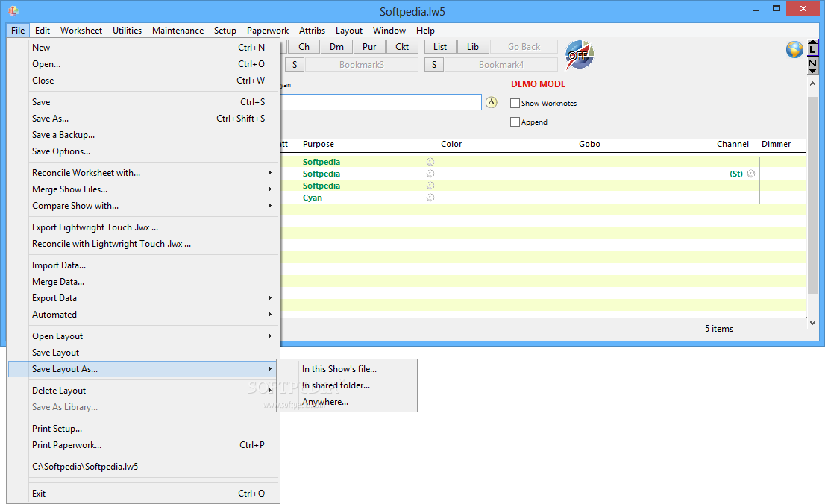Click the magnifier icon in the Cyan row

pyautogui.click(x=430, y=198)
